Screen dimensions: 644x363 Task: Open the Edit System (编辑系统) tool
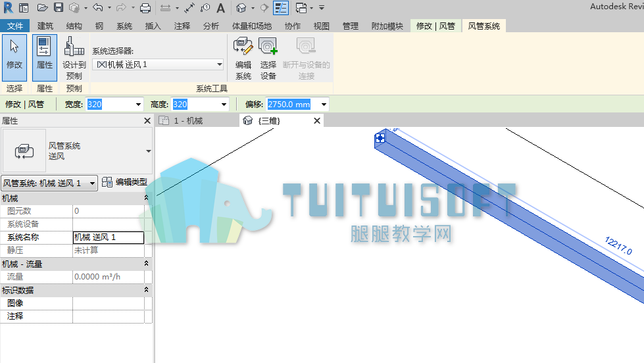point(243,58)
